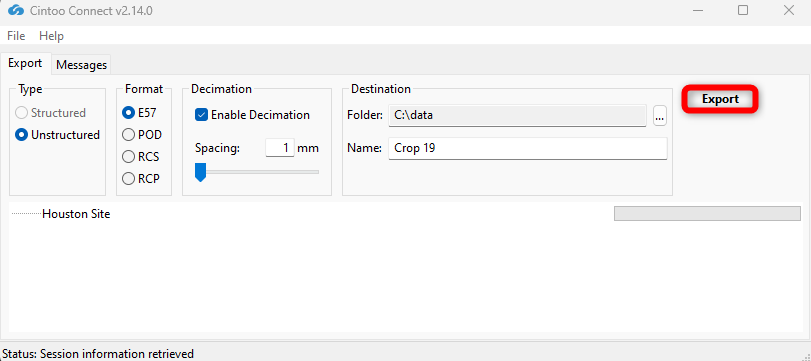The height and width of the screenshot is (361, 811).
Task: Click the Spacing value field
Action: 279,148
